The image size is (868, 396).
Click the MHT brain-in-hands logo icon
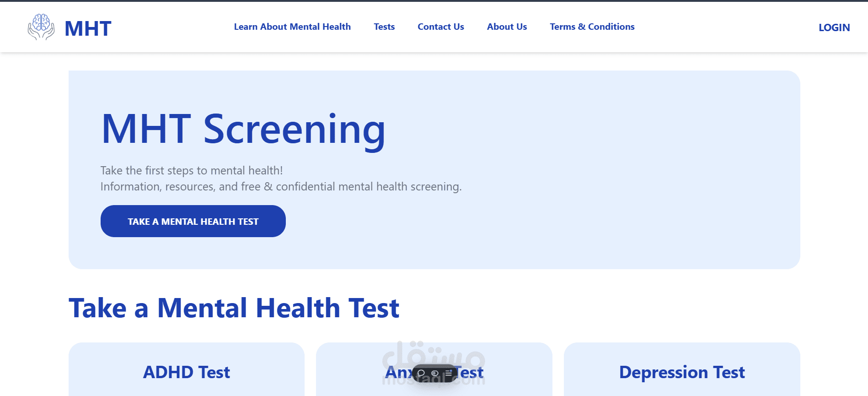[x=41, y=27]
